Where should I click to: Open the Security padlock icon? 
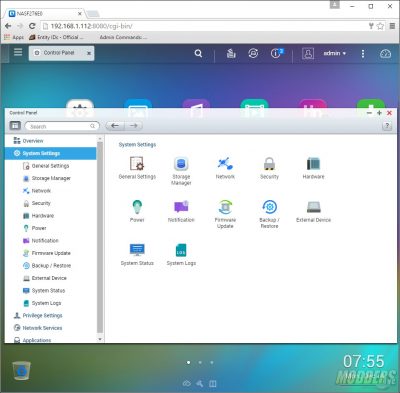pos(269,164)
